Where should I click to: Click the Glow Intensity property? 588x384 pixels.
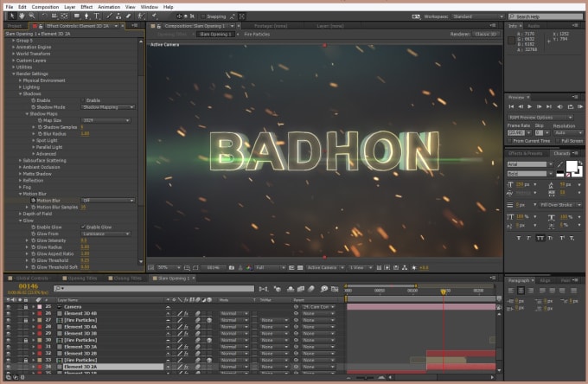tap(51, 240)
